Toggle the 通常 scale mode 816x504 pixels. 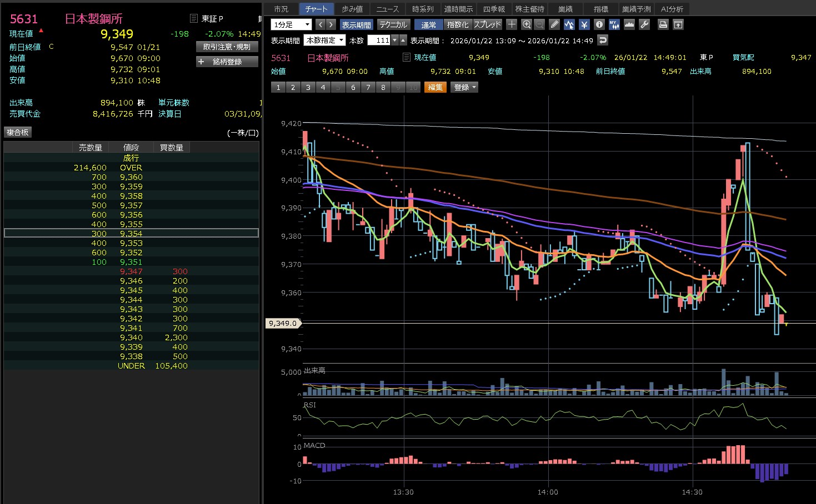tap(428, 24)
